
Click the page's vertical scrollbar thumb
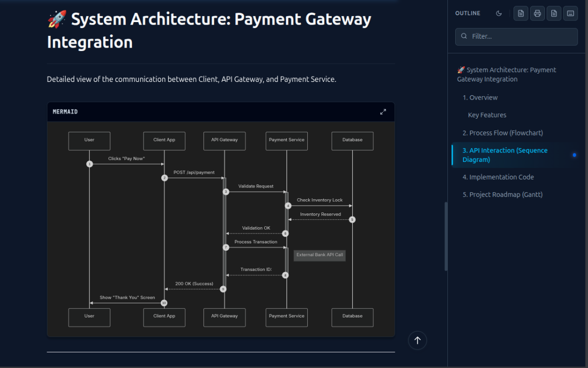pos(446,236)
